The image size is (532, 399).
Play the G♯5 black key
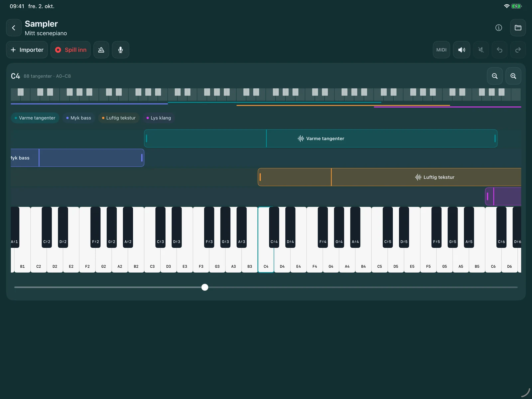click(453, 228)
